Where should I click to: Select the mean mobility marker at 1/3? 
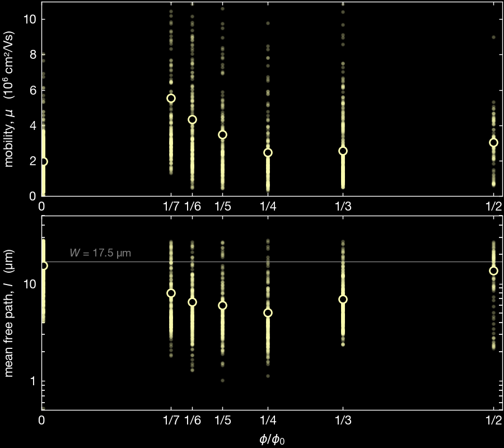pyautogui.click(x=343, y=151)
